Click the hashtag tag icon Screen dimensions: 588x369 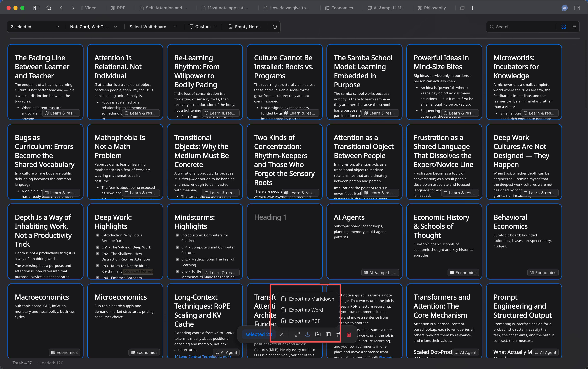[x=338, y=334]
